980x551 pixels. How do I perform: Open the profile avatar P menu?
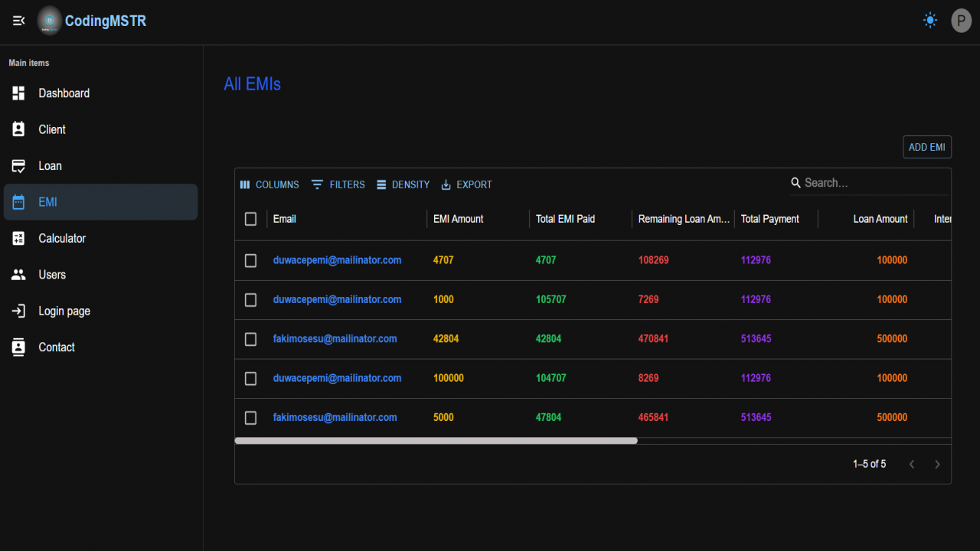click(x=962, y=21)
